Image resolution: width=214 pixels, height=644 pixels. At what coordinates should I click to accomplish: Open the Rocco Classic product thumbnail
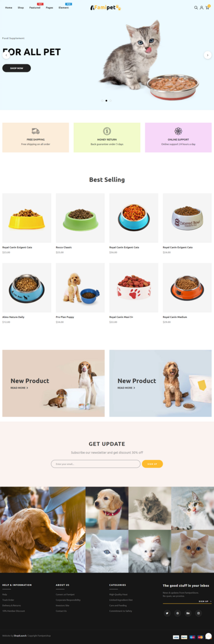pyautogui.click(x=81, y=218)
